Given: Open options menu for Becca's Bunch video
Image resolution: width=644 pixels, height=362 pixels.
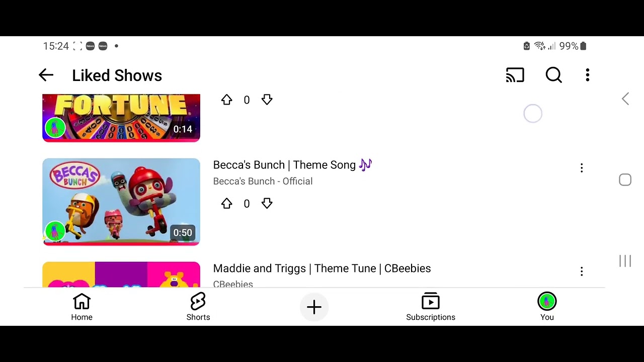Looking at the screenshot, I should [x=582, y=168].
